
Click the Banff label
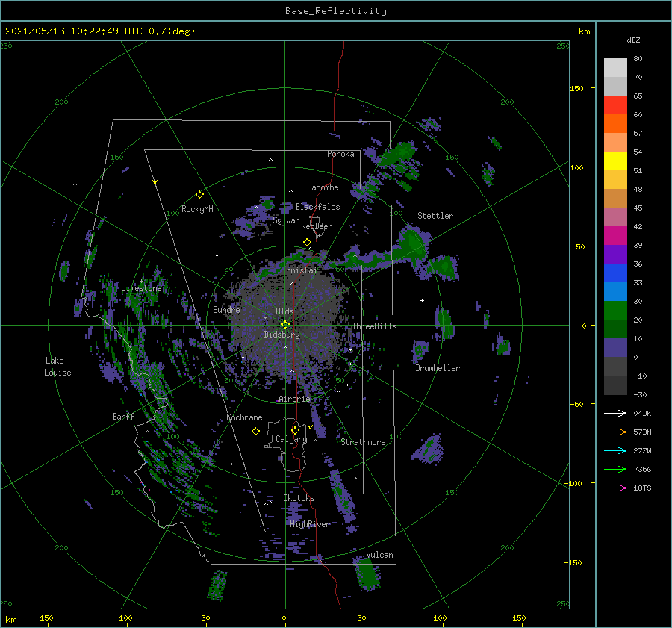pyautogui.click(x=123, y=417)
